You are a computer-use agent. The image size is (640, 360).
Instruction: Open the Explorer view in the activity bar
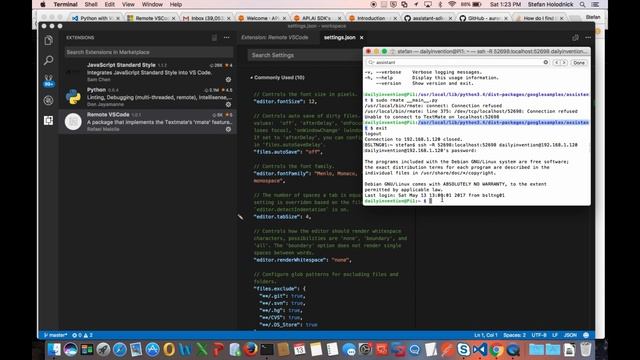49,40
